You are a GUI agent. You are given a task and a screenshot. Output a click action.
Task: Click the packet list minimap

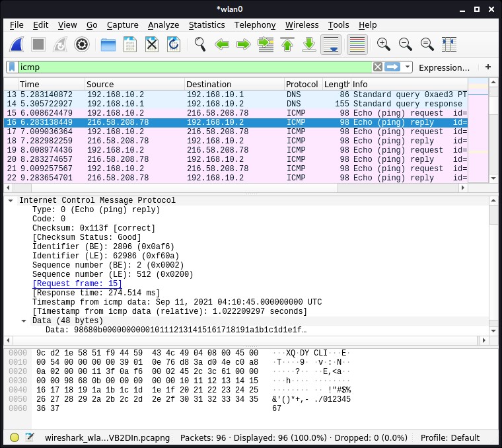[478, 130]
